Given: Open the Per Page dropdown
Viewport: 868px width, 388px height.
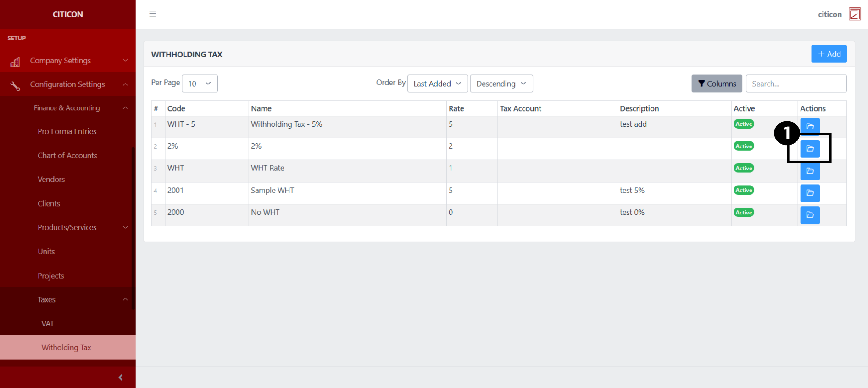Looking at the screenshot, I should (x=200, y=84).
